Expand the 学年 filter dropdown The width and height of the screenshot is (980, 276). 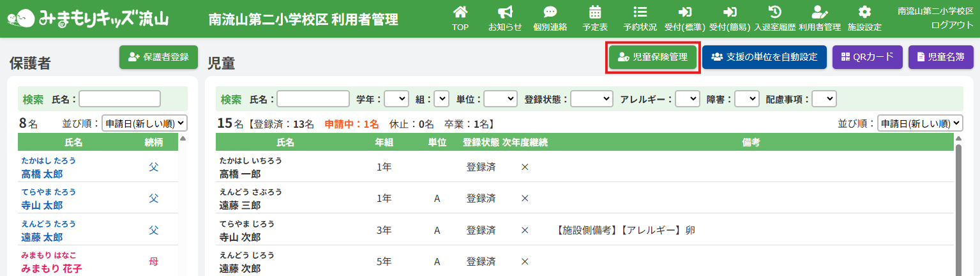(396, 99)
